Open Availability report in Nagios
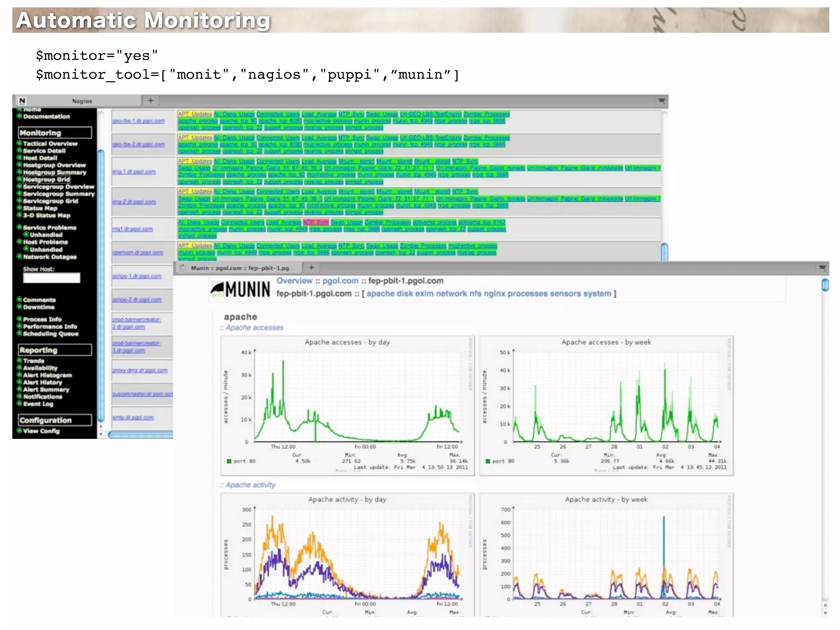The height and width of the screenshot is (630, 840). (40, 368)
